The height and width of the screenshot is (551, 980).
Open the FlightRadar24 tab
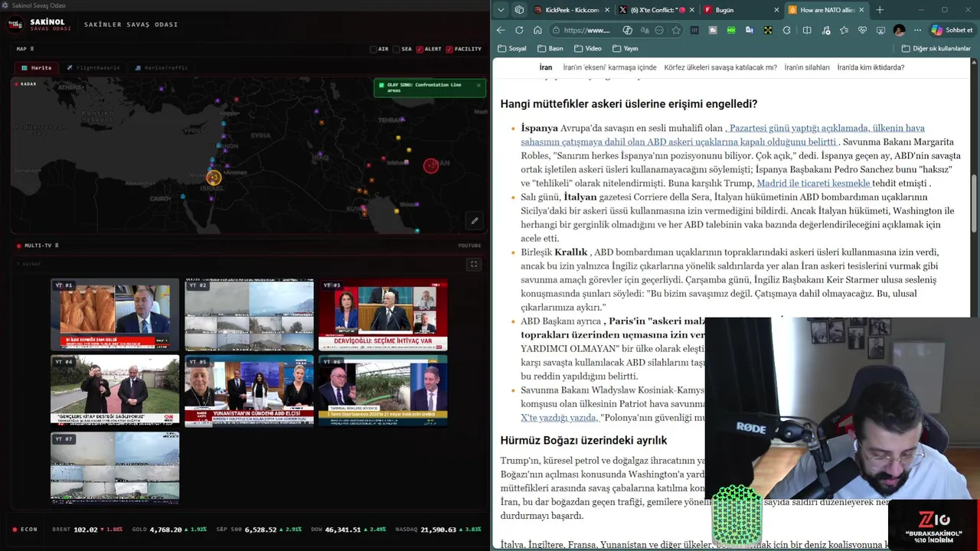point(93,67)
